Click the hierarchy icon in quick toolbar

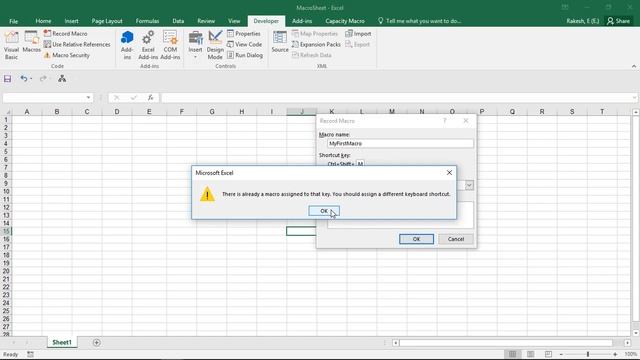(x=62, y=79)
